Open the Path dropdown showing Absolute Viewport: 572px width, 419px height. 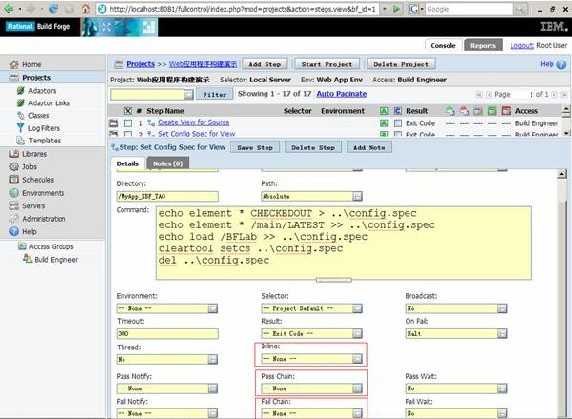pos(358,197)
